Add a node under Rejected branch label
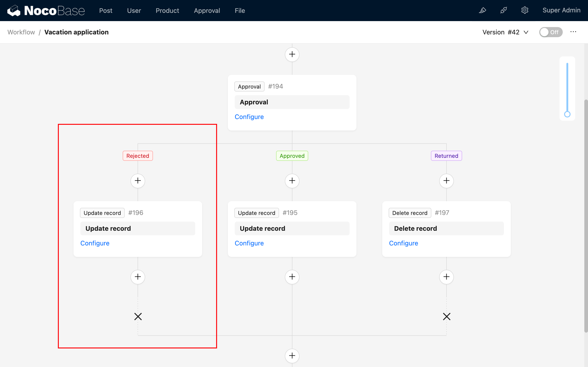This screenshot has width=588, height=367. tap(138, 181)
